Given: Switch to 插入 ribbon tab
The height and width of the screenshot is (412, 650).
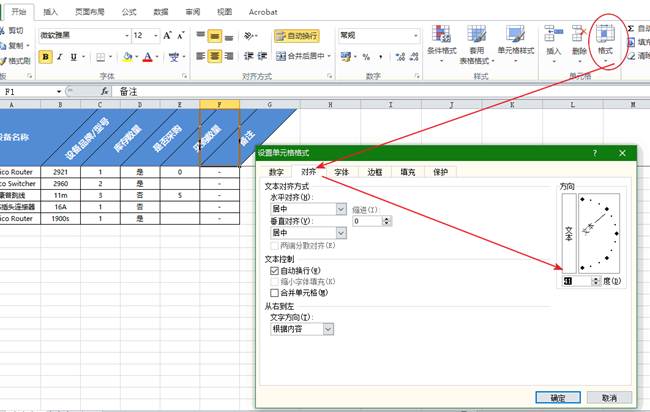Looking at the screenshot, I should pos(50,12).
